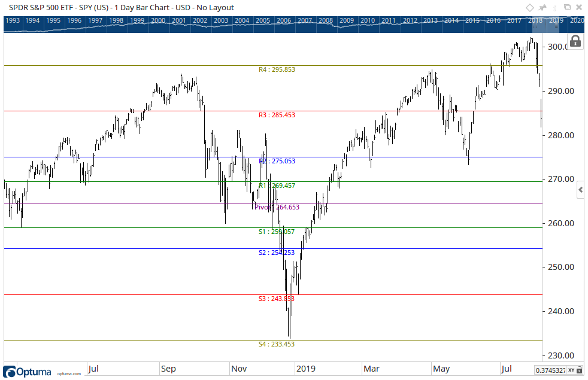Select the 'R1 : 269.457' pivot label
Screen dimensions: 588x380
(x=277, y=186)
